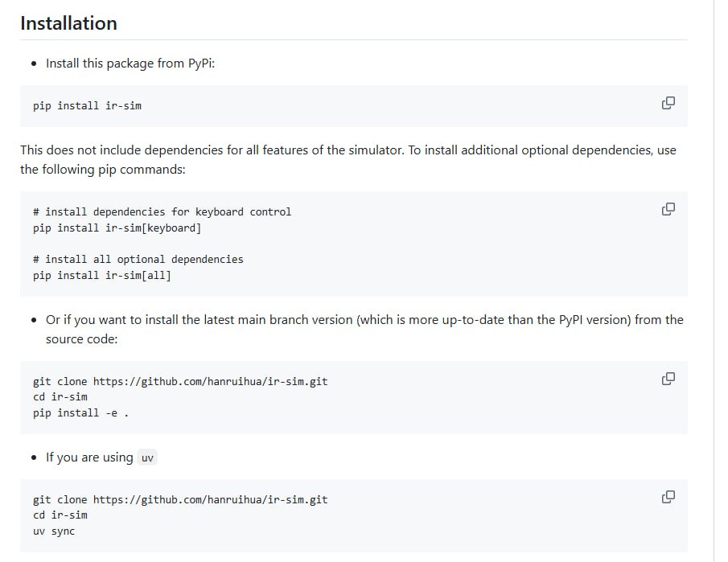The height and width of the screenshot is (562, 728).
Task: Click the "If you are using" bullet text
Action: click(89, 457)
